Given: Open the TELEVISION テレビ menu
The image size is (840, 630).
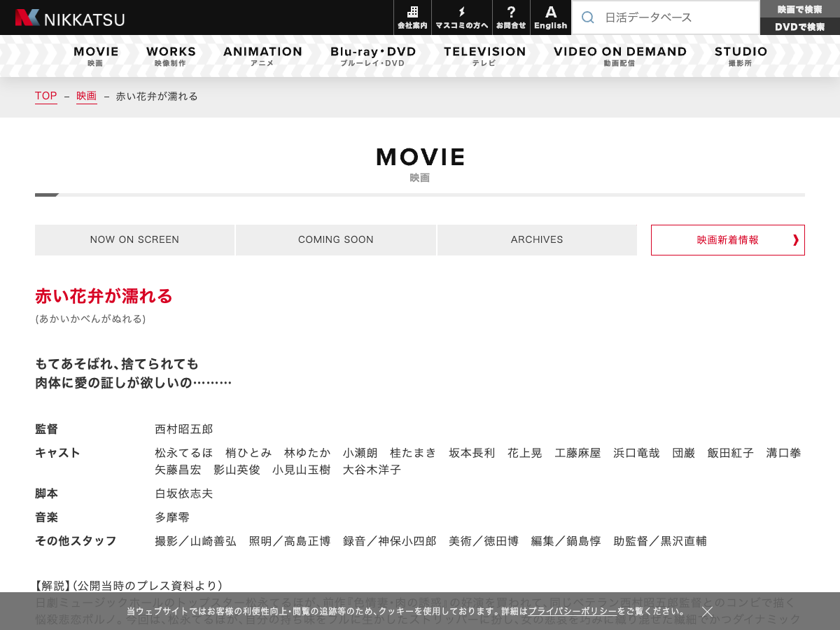Looking at the screenshot, I should click(x=484, y=56).
